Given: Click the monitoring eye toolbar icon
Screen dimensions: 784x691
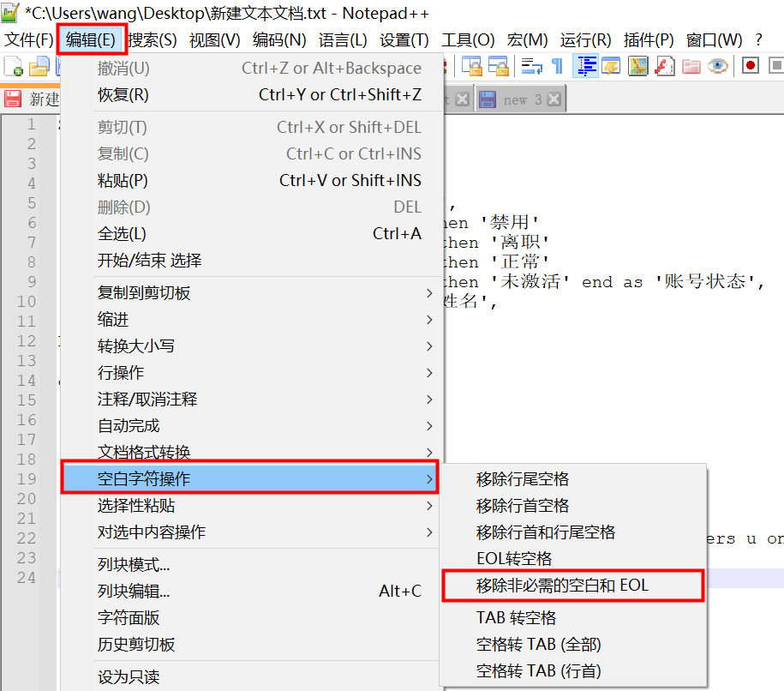Looking at the screenshot, I should click(x=717, y=66).
